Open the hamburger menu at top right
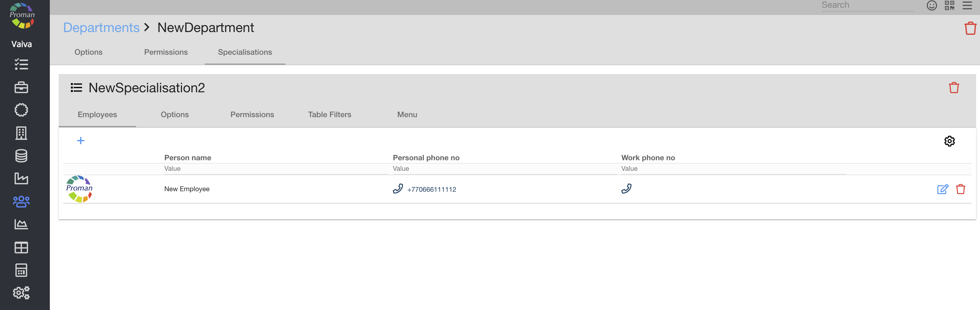The height and width of the screenshot is (310, 980). [967, 5]
